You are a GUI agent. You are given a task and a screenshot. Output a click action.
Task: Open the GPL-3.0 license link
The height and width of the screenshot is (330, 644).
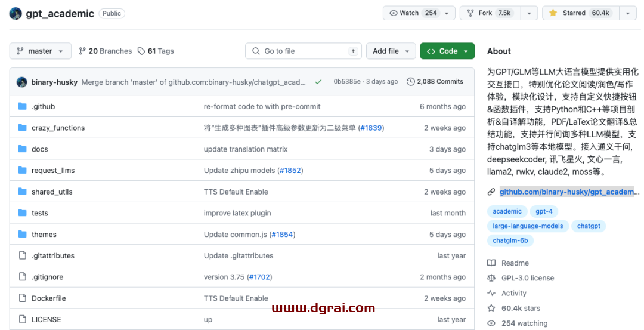point(528,278)
